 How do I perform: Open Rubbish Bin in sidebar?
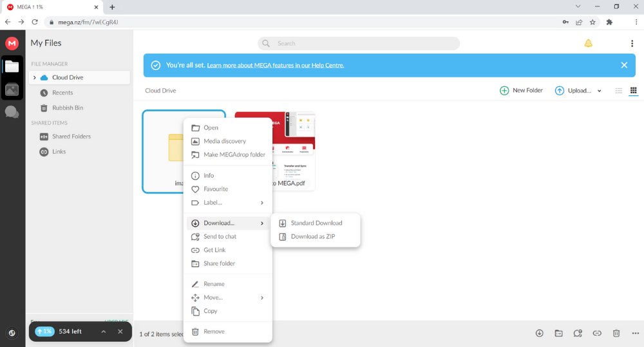68,108
